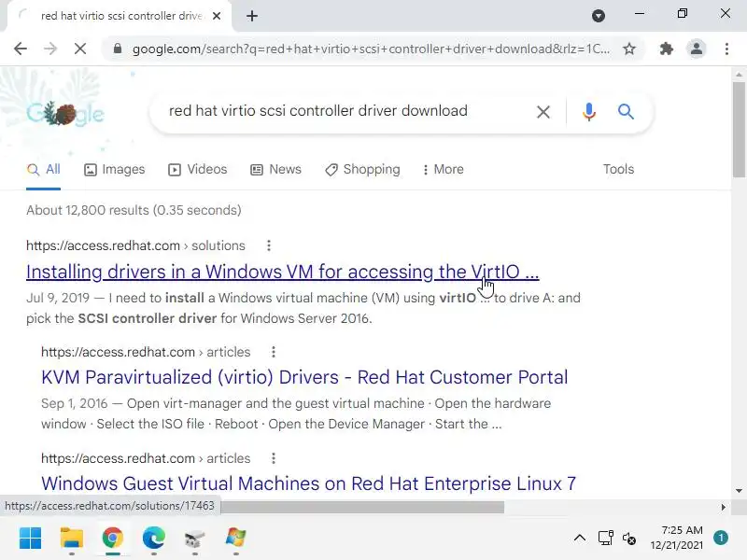Click the forward navigation arrow
Image resolution: width=747 pixels, height=560 pixels.
[x=50, y=49]
